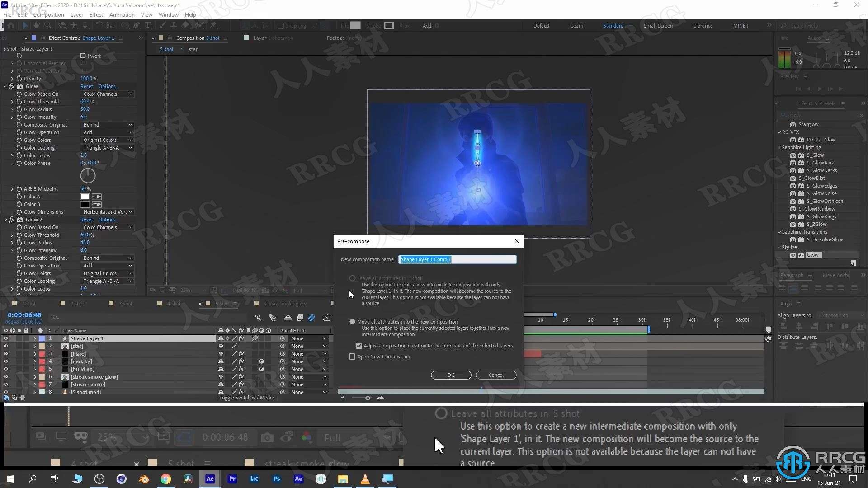Image resolution: width=868 pixels, height=488 pixels.
Task: Choose the Horizontal Type tool
Action: [x=147, y=26]
